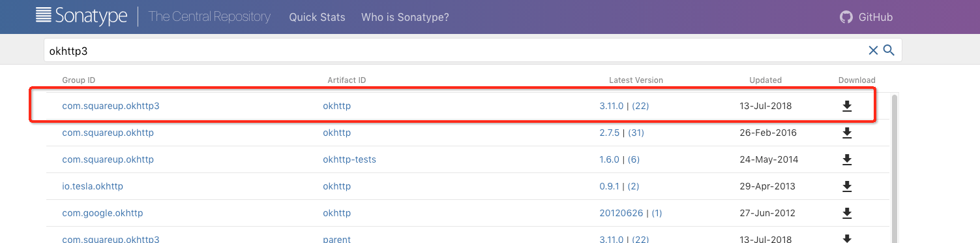980x243 pixels.
Task: Open com.google.okhttp group link
Action: click(102, 213)
